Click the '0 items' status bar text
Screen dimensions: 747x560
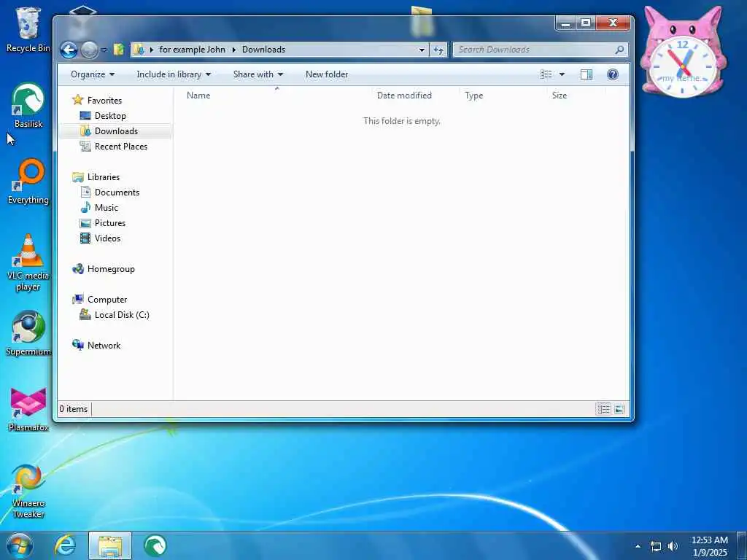tap(74, 409)
